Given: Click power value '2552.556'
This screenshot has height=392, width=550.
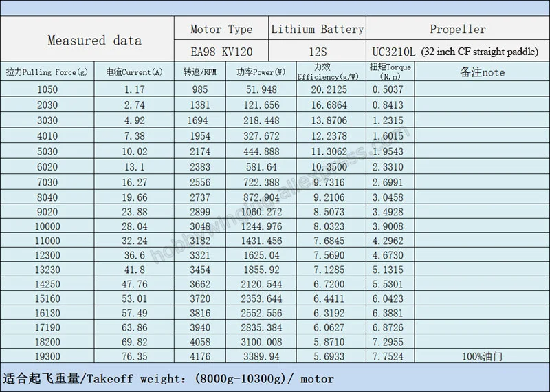Looking at the screenshot, I should [261, 313].
